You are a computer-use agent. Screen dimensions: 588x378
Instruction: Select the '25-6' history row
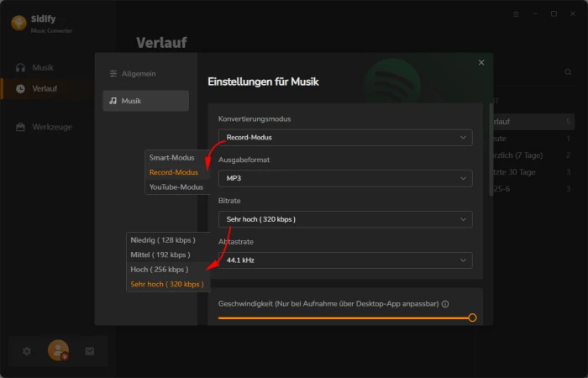click(533, 189)
